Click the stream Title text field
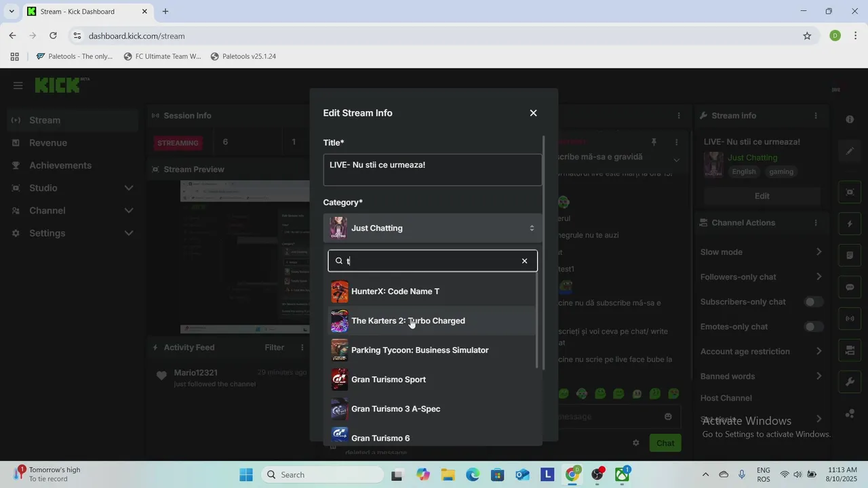 [433, 169]
